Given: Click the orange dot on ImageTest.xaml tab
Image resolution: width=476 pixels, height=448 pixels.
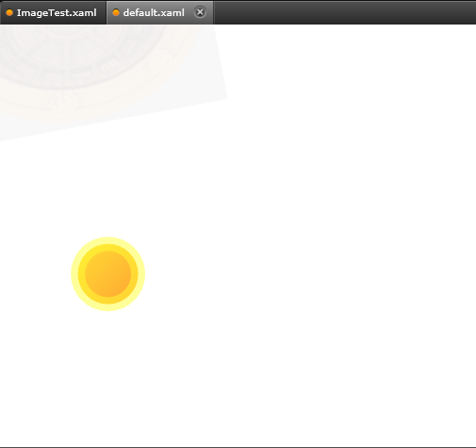Looking at the screenshot, I should pos(9,12).
